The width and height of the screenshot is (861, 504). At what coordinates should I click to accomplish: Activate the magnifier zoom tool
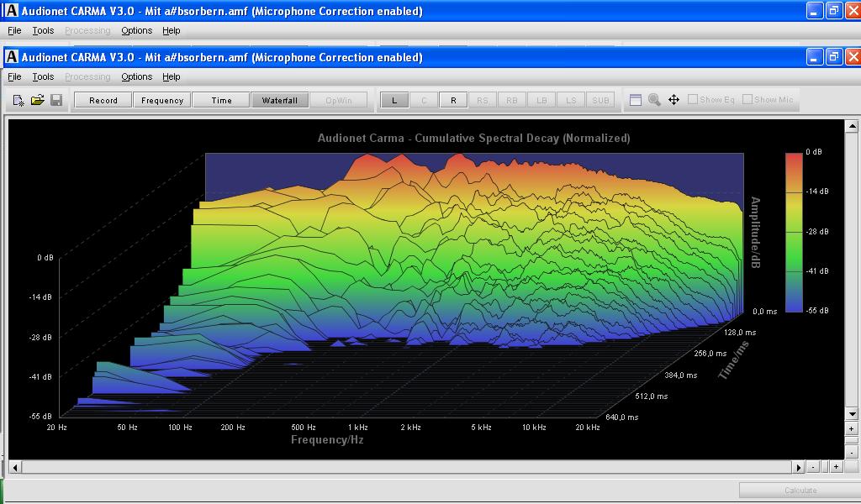(654, 100)
